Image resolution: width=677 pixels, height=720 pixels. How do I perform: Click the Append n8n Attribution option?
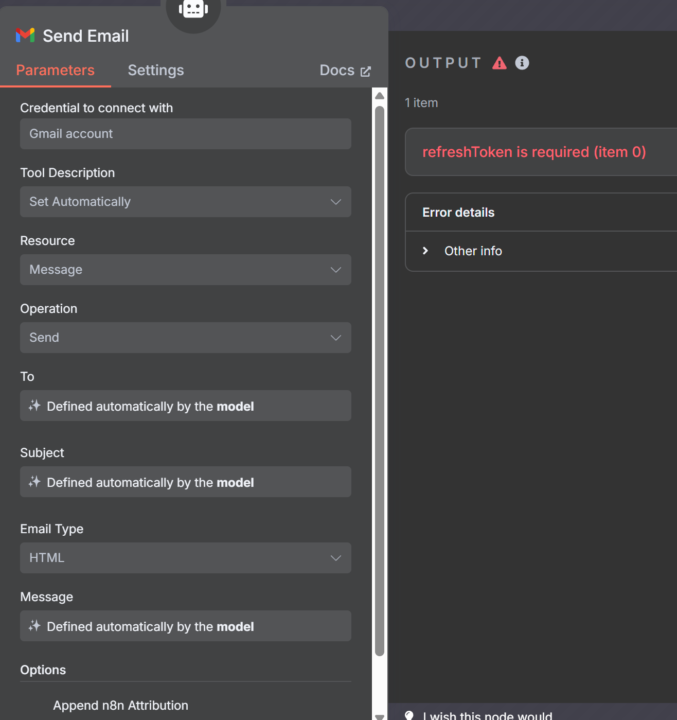tap(120, 705)
